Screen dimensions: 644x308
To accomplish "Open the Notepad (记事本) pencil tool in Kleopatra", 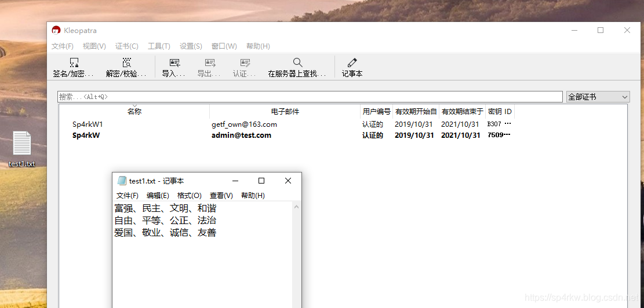I will pyautogui.click(x=352, y=68).
